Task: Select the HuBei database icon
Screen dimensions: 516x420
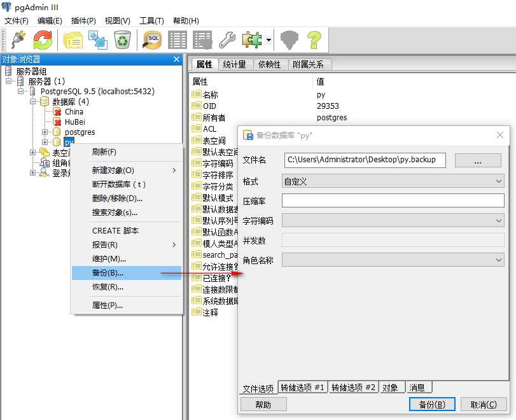Action: (x=57, y=122)
